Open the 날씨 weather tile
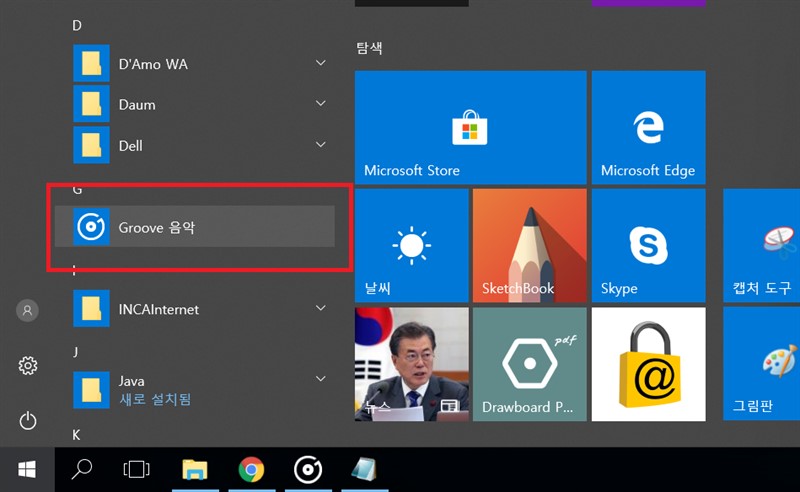The width and height of the screenshot is (800, 492). click(412, 245)
